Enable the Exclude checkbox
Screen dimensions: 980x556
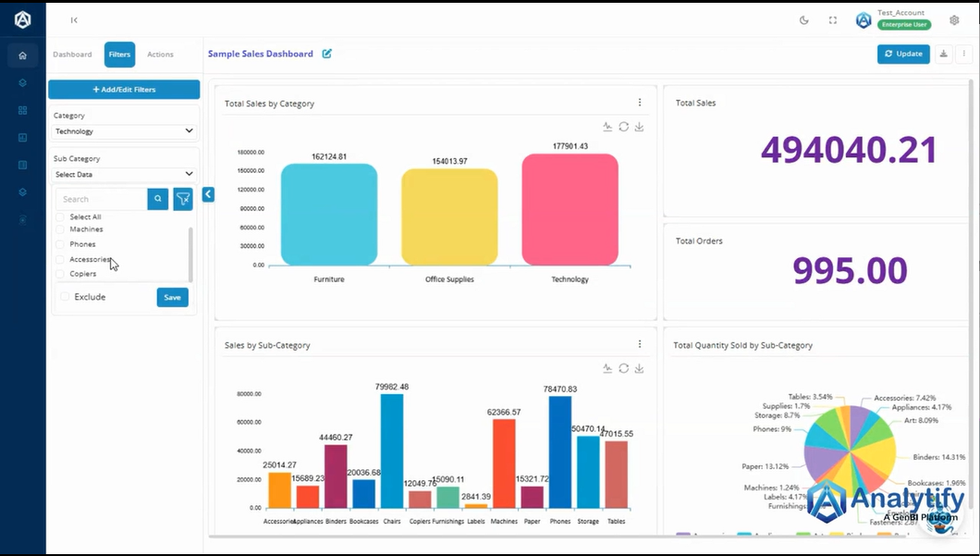tap(65, 296)
